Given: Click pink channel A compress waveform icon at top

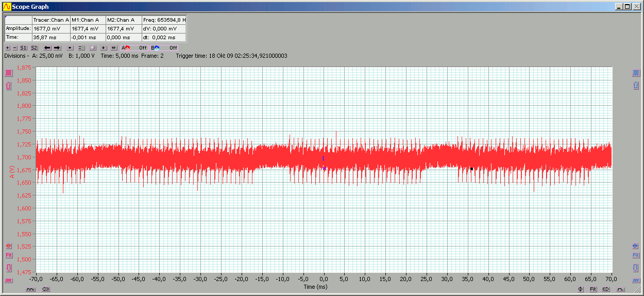Looking at the screenshot, I should tap(8, 73).
